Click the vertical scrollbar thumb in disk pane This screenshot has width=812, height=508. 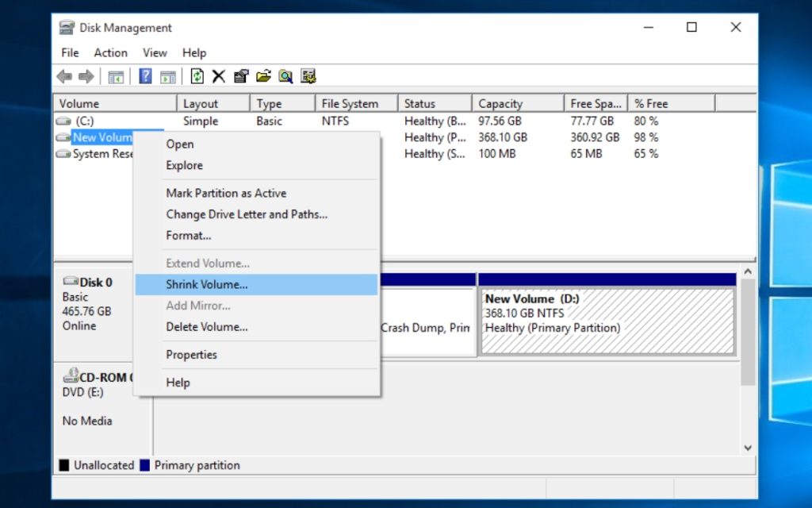pyautogui.click(x=748, y=333)
